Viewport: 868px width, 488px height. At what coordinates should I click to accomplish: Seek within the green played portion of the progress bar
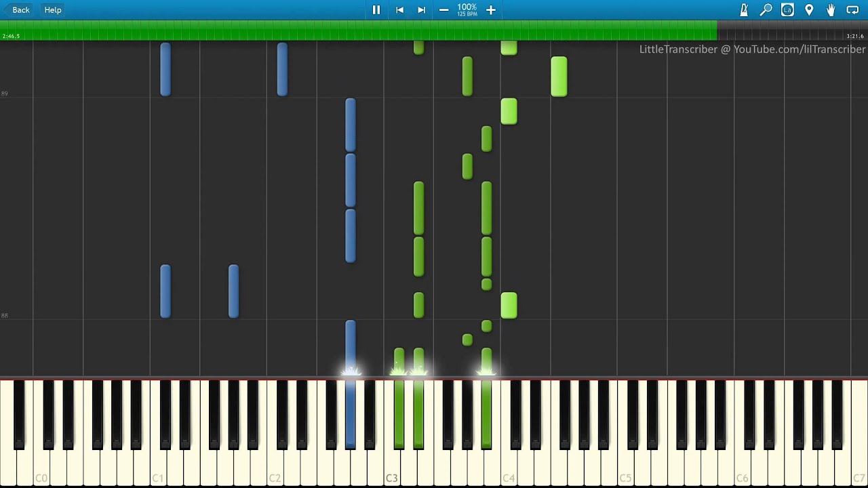[358, 30]
